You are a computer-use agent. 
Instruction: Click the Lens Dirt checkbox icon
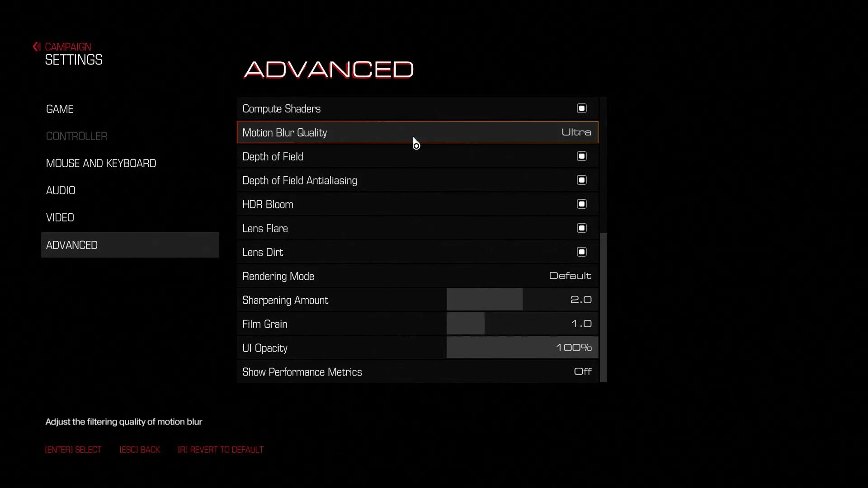[x=581, y=251]
